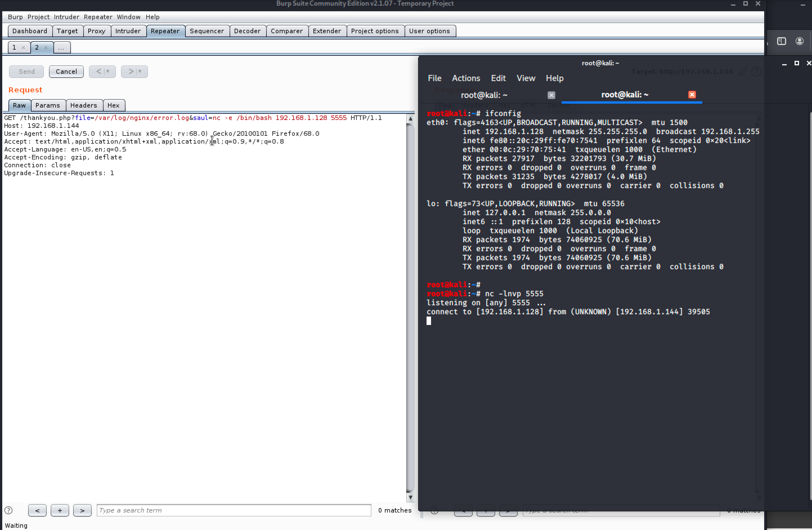Click the user profile icon at top right

(x=799, y=41)
